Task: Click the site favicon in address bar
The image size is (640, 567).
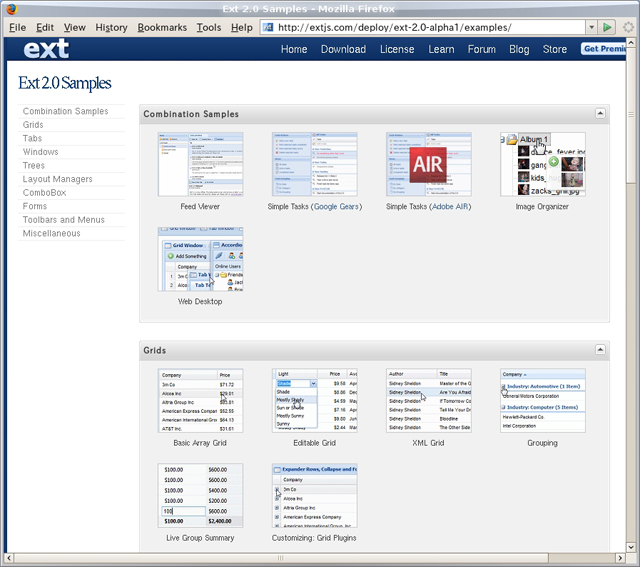Action: point(268,27)
